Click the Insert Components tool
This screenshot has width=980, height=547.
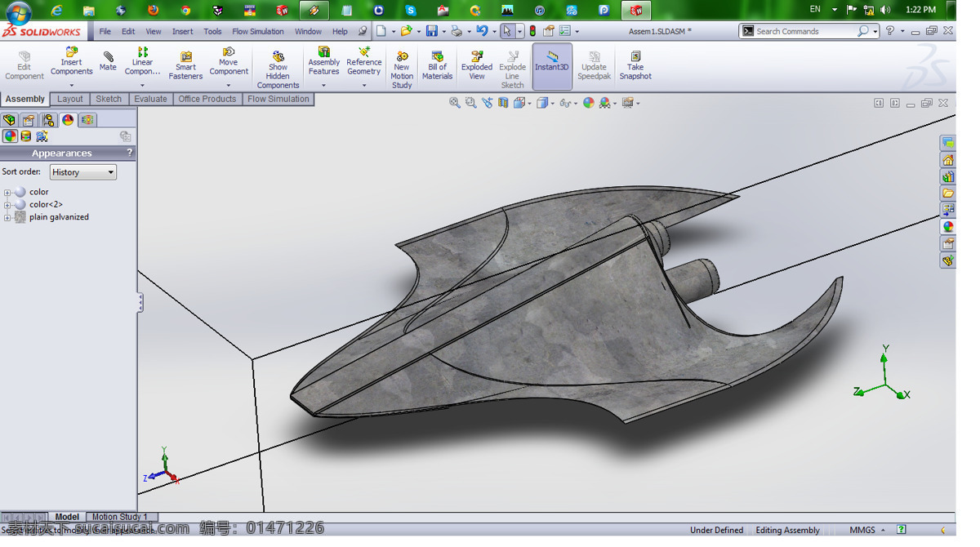coord(71,61)
